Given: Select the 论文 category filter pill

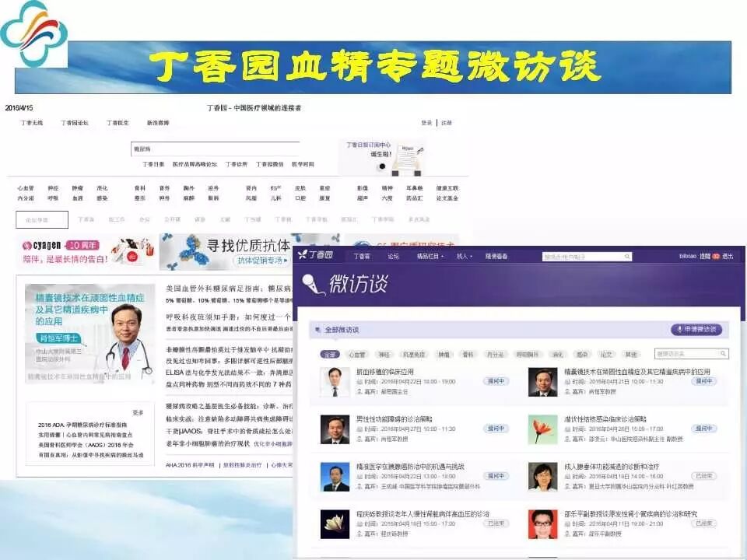Looking at the screenshot, I should [605, 355].
